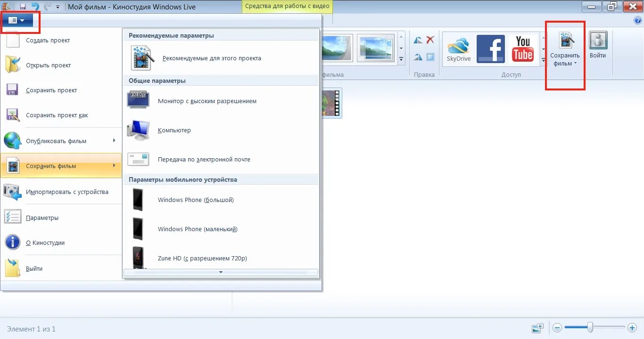Image resolution: width=644 pixels, height=339 pixels.
Task: Choose Windows Phone (большой) option
Action: (195, 200)
